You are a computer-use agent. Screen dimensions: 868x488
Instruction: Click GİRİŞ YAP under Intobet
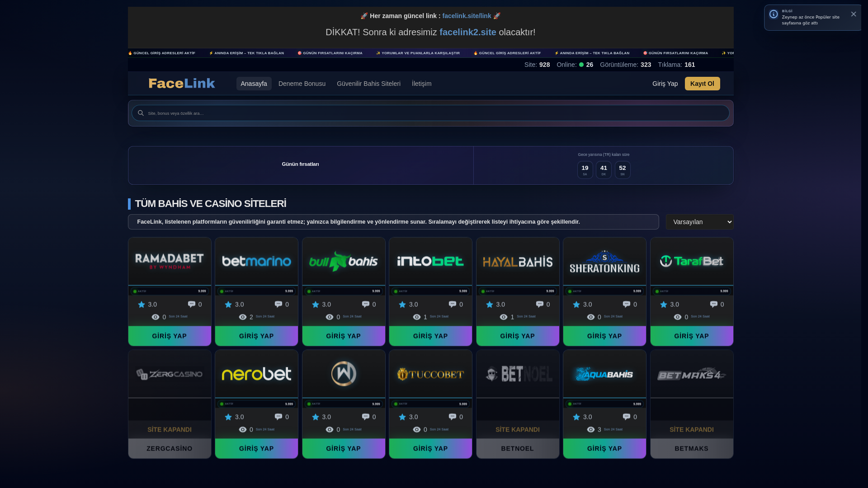(x=430, y=336)
